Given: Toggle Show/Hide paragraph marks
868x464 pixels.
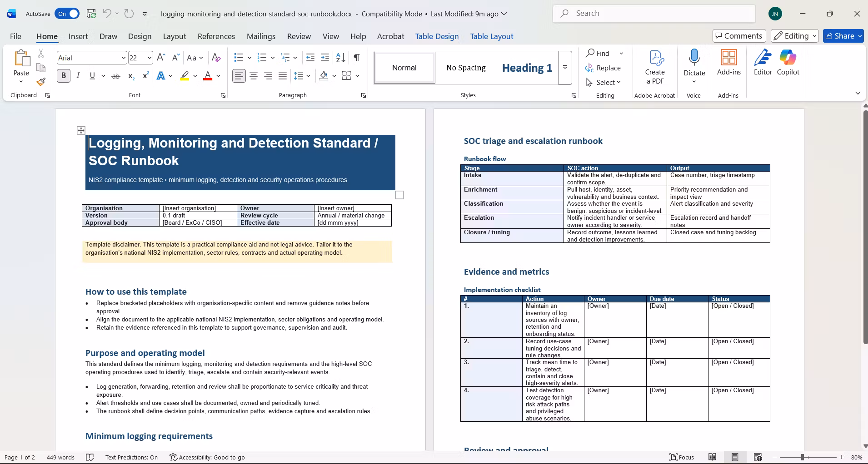Looking at the screenshot, I should [x=357, y=58].
